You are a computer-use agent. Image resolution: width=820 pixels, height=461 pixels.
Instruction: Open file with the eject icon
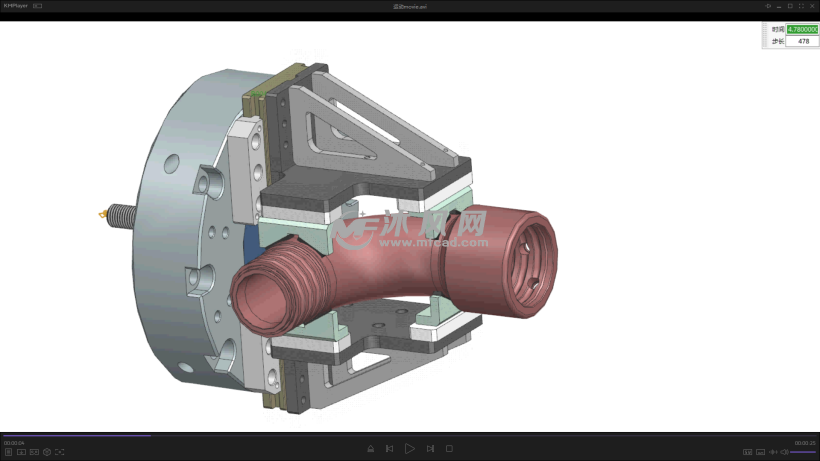click(370, 448)
